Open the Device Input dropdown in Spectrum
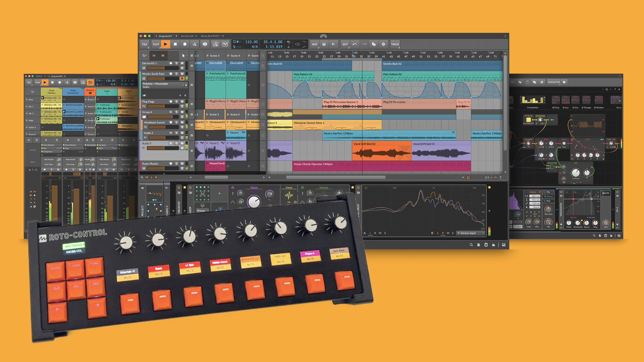The height and width of the screenshot is (362, 644). (471, 233)
